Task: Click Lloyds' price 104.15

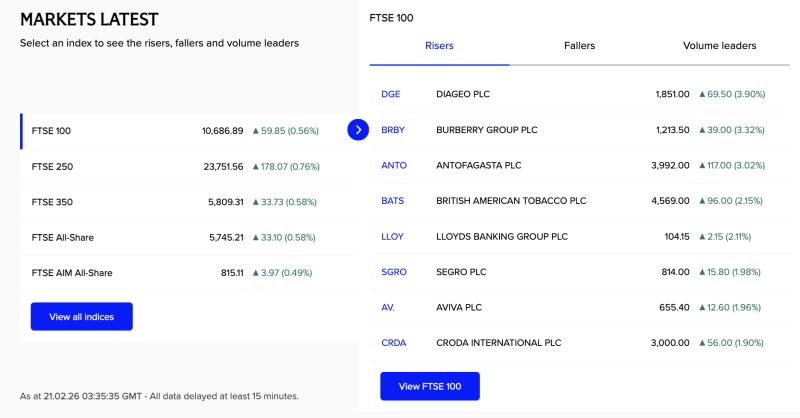Action: [677, 237]
